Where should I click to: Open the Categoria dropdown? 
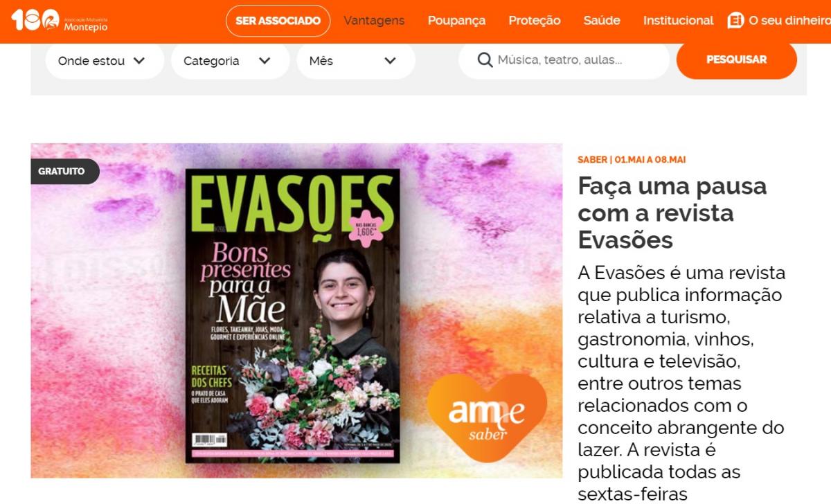(231, 61)
